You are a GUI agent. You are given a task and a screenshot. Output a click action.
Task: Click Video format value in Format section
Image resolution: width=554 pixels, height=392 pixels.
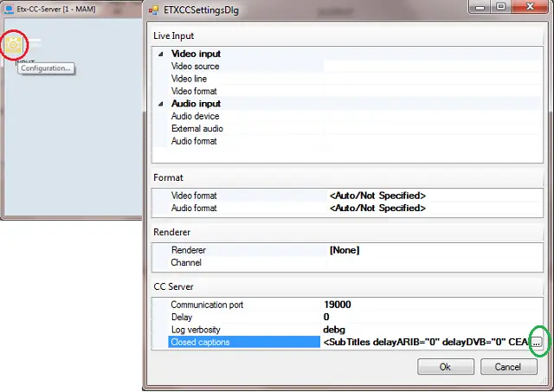pyautogui.click(x=377, y=196)
